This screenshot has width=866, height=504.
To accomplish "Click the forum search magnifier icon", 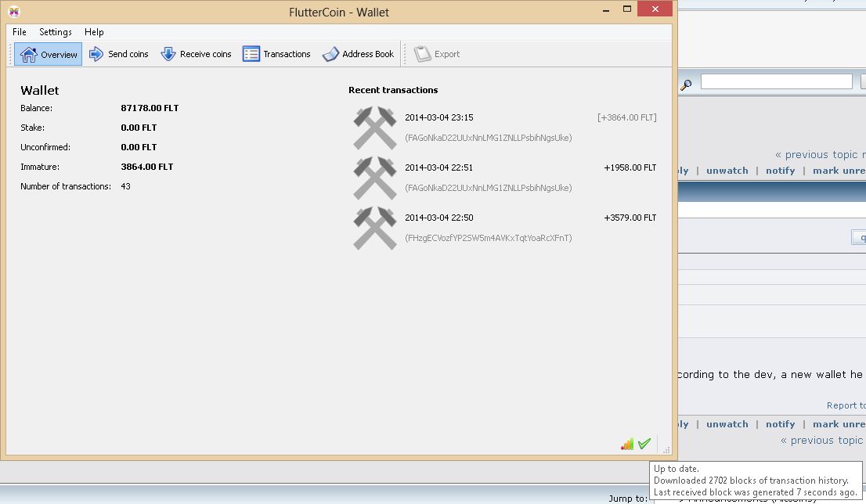I will pos(686,85).
